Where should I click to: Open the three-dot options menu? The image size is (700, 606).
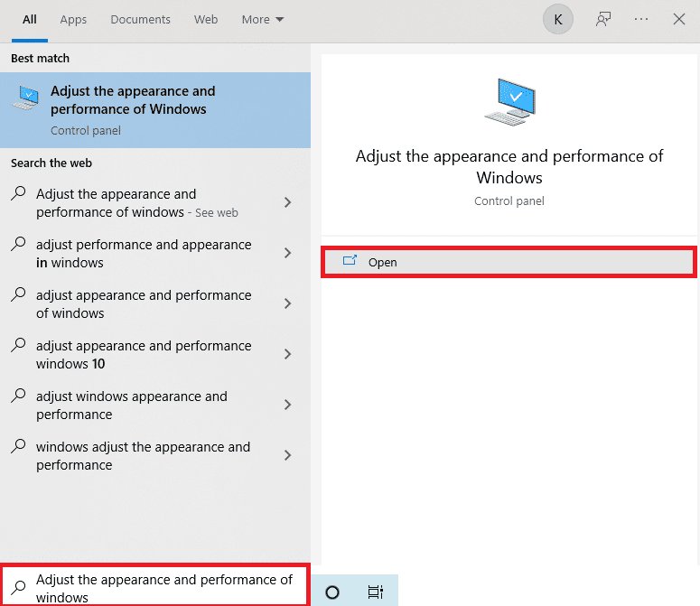click(x=641, y=19)
